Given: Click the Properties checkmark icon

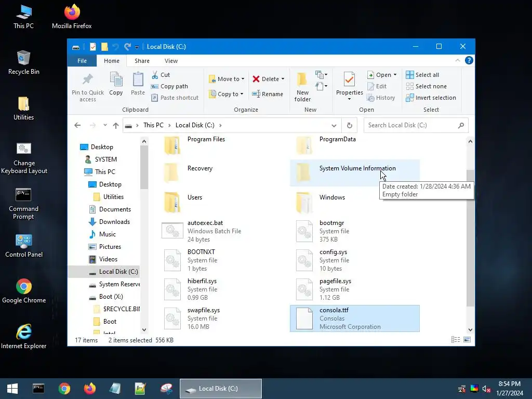Looking at the screenshot, I should (x=349, y=79).
